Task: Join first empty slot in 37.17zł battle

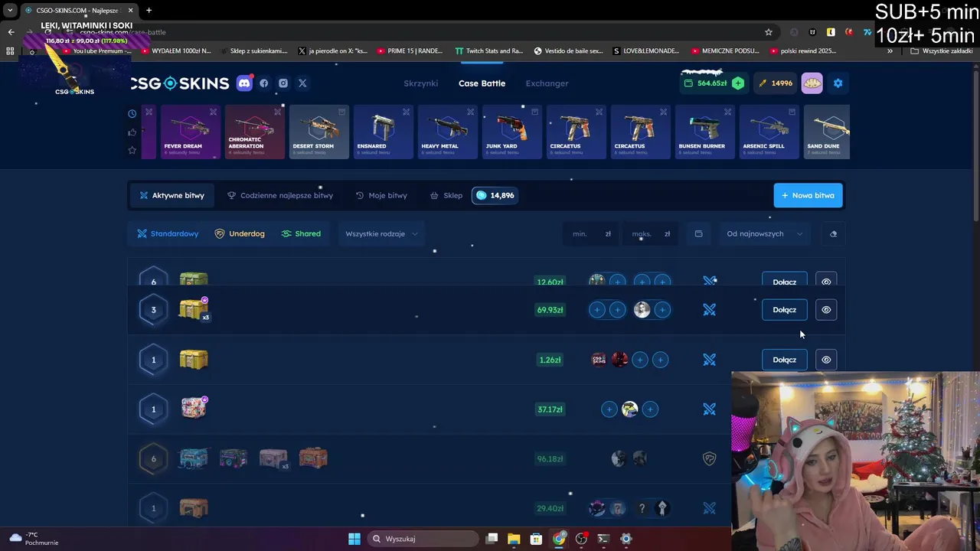Action: pyautogui.click(x=609, y=409)
